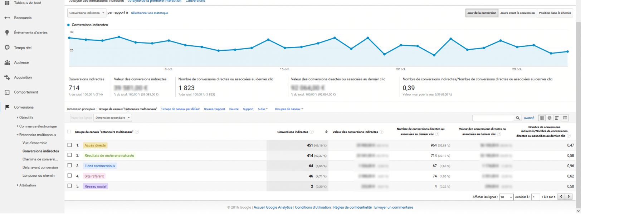Viewport: 644px width, 220px height.
Task: Check the Résultats de recherche naturels checkbox
Action: point(69,155)
